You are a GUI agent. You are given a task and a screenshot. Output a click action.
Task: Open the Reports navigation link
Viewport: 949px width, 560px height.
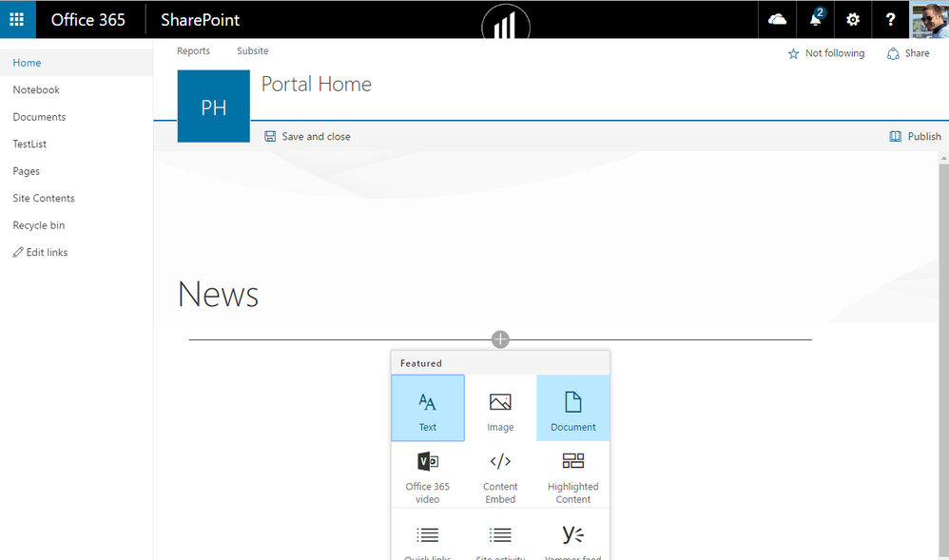[194, 50]
